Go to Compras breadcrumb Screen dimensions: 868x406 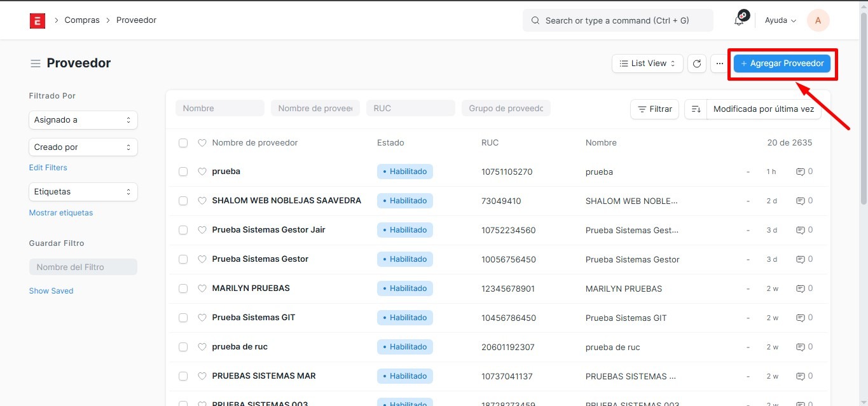click(x=82, y=20)
